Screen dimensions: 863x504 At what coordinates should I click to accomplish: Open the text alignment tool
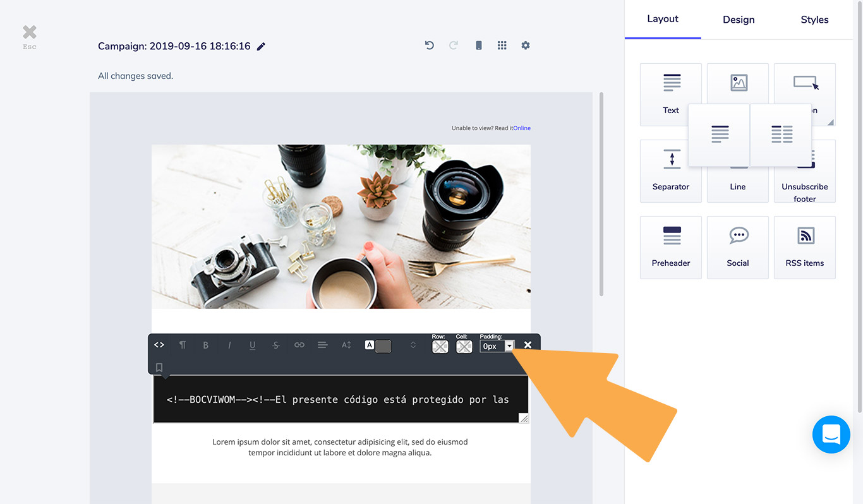[x=323, y=345]
